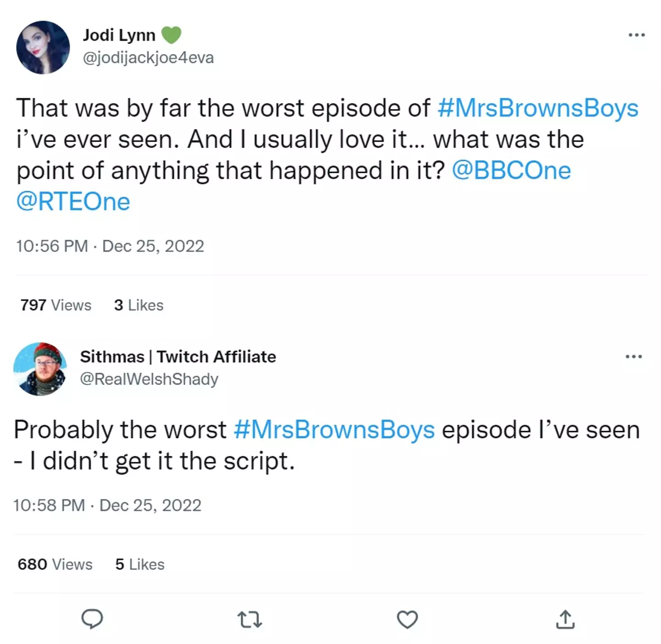Click the @RealWelshShady handle

(x=149, y=379)
